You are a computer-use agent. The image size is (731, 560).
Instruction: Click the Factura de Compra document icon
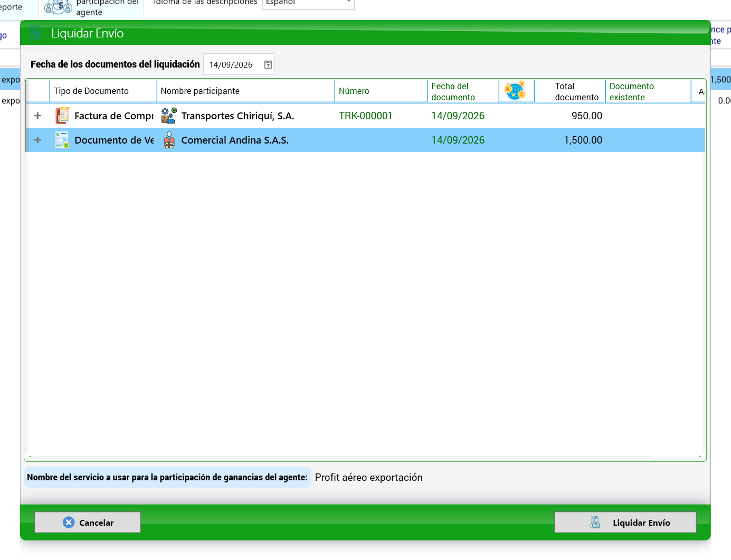(x=62, y=116)
